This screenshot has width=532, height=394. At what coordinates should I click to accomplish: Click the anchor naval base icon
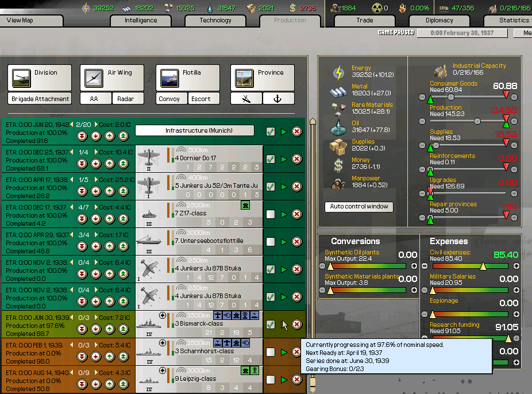coord(279,99)
